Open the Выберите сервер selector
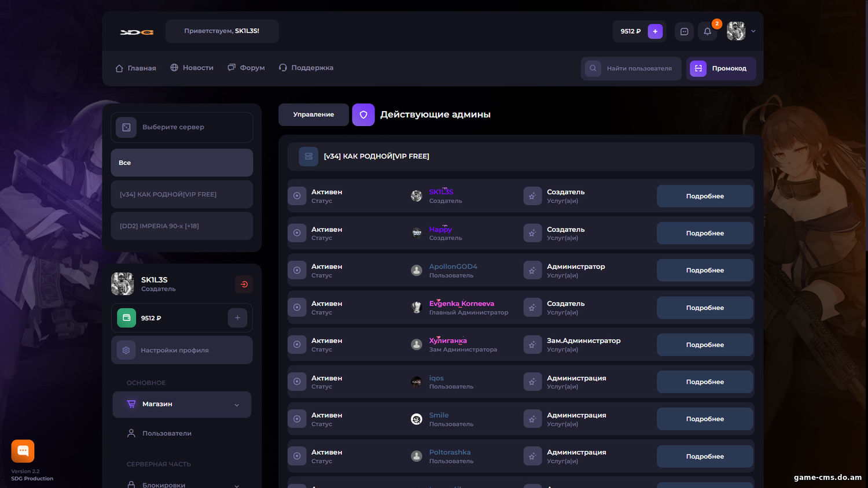The width and height of the screenshot is (868, 488). click(182, 127)
